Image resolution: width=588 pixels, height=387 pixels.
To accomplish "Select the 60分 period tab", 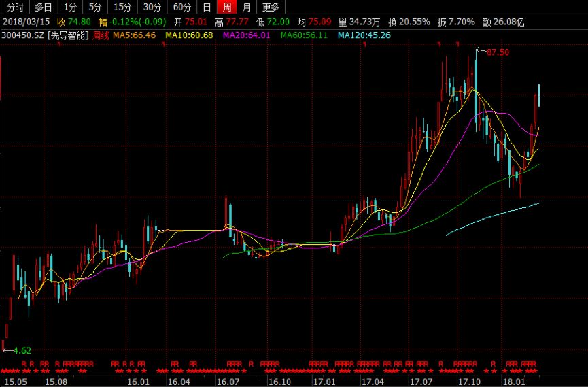I will pyautogui.click(x=182, y=7).
